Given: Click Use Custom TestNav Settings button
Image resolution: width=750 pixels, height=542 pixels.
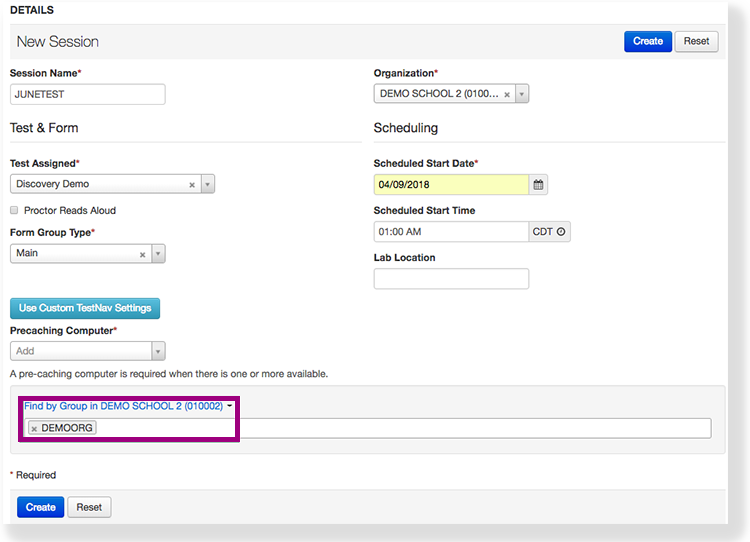Looking at the screenshot, I should coord(85,308).
